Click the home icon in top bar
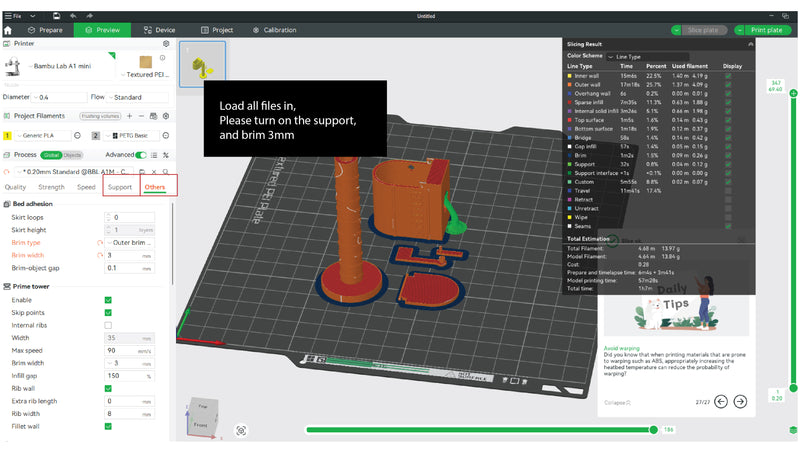The image size is (800, 453). [x=8, y=30]
